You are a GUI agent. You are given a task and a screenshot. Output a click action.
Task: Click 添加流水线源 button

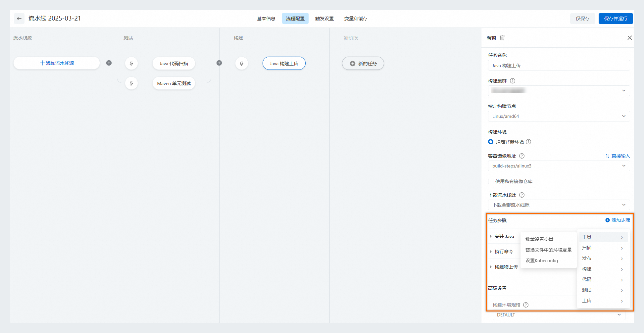click(57, 63)
